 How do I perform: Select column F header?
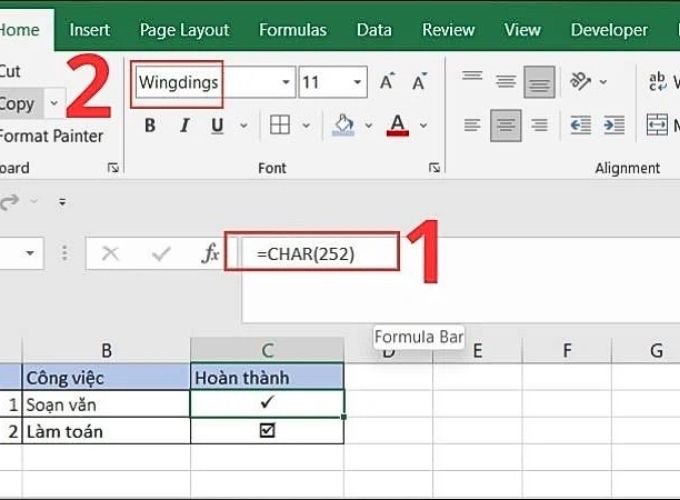[567, 350]
